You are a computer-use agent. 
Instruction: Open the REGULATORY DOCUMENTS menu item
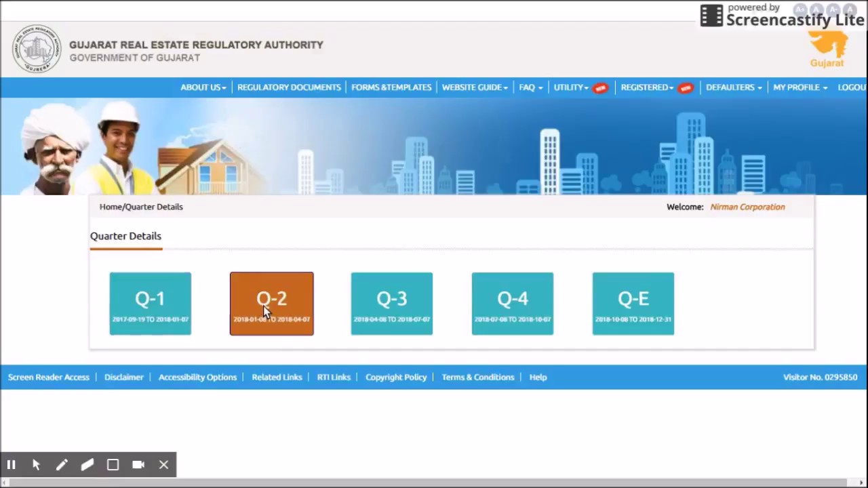(289, 87)
